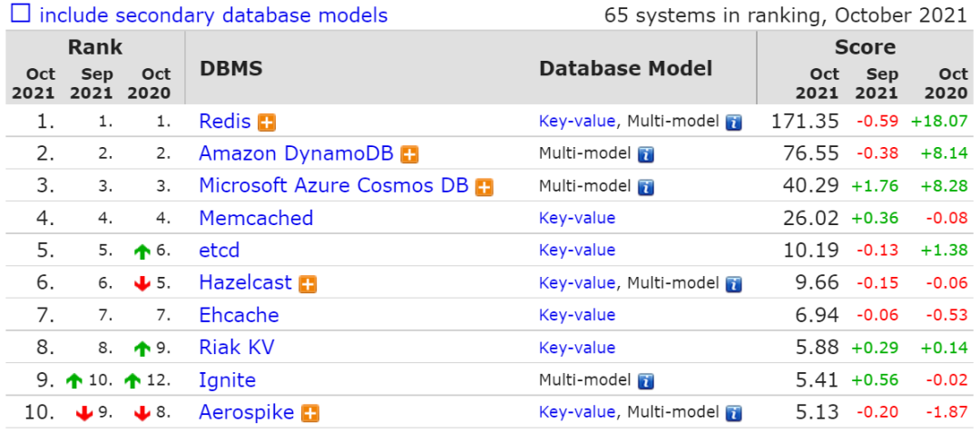Click the Key-value model link for Memcached
The image size is (980, 433).
[577, 218]
